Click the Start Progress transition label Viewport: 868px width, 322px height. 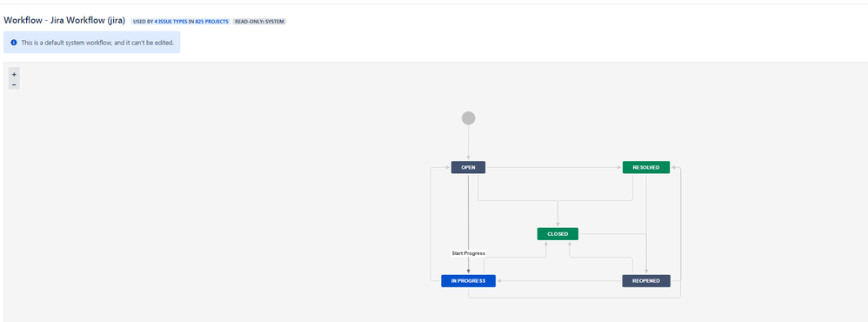[468, 253]
